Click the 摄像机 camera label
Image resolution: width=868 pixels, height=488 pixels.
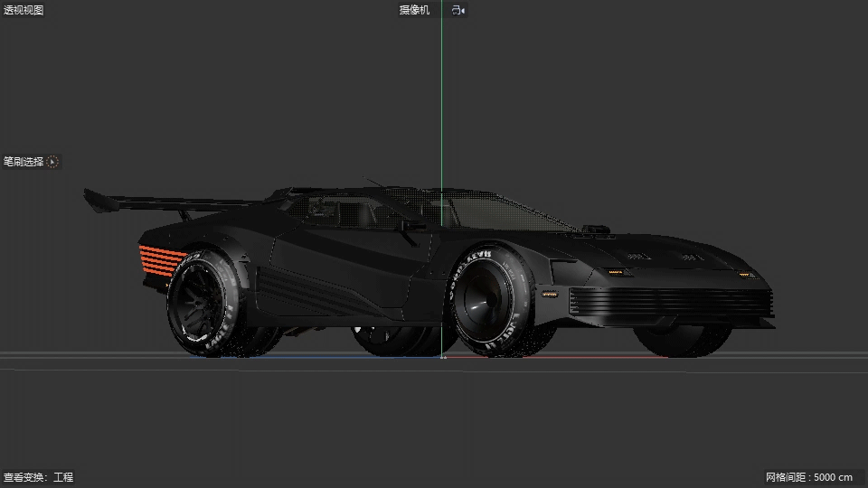[x=414, y=10]
